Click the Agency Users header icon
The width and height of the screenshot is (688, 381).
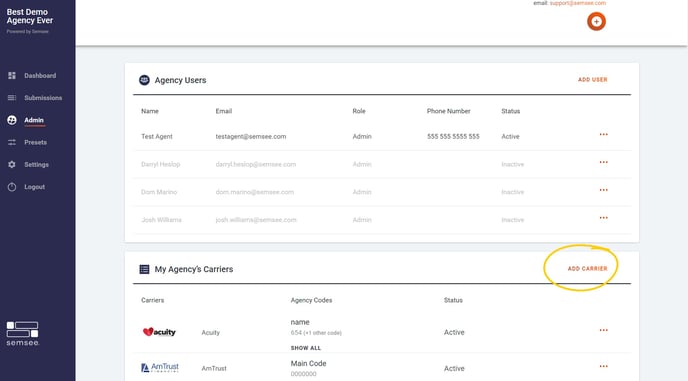(144, 80)
